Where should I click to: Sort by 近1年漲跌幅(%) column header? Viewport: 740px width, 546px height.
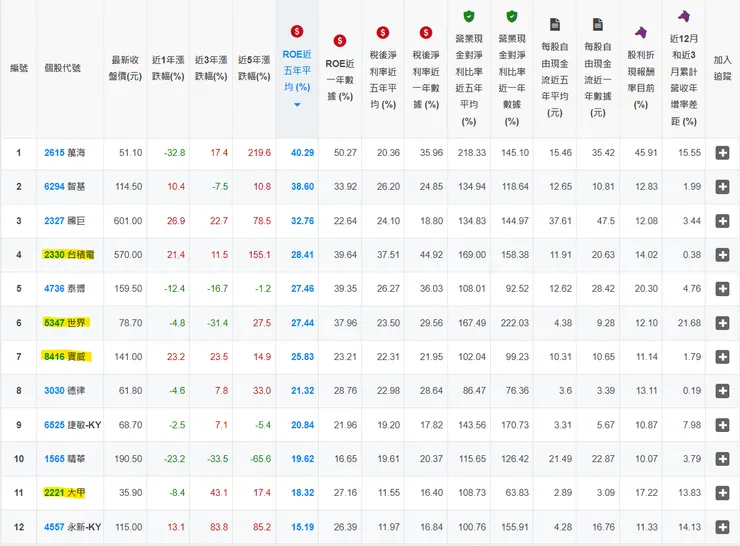click(x=168, y=68)
